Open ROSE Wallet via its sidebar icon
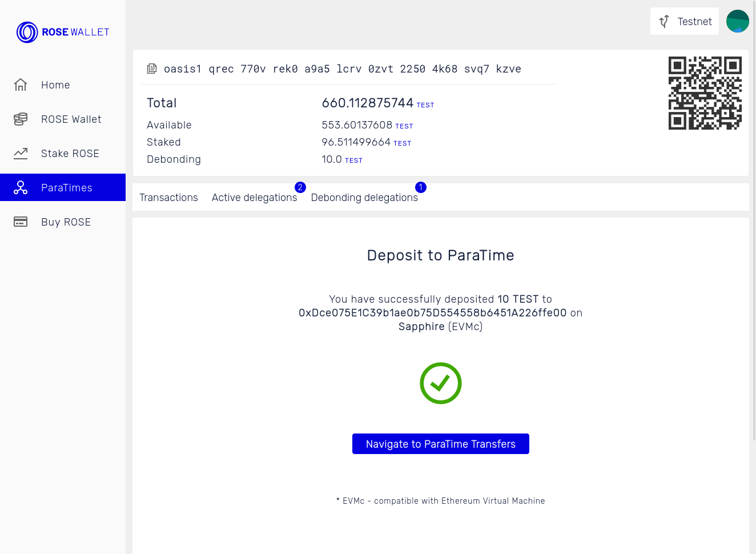756x554 pixels. click(x=21, y=119)
